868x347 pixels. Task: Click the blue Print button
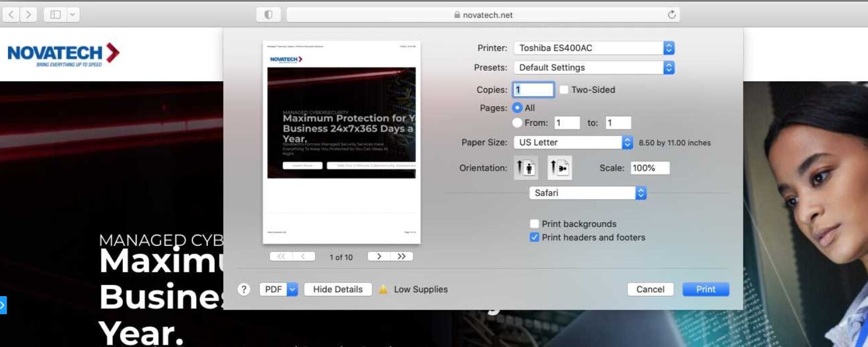click(x=706, y=289)
